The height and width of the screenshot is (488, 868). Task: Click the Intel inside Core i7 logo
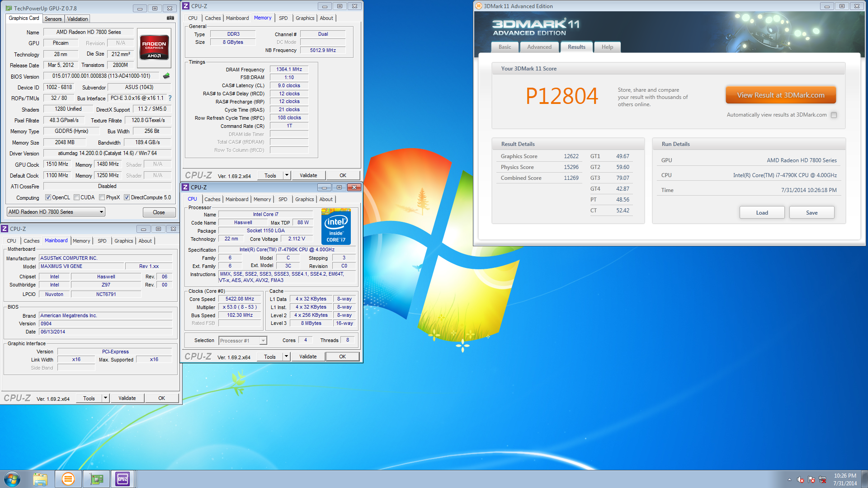tap(336, 226)
